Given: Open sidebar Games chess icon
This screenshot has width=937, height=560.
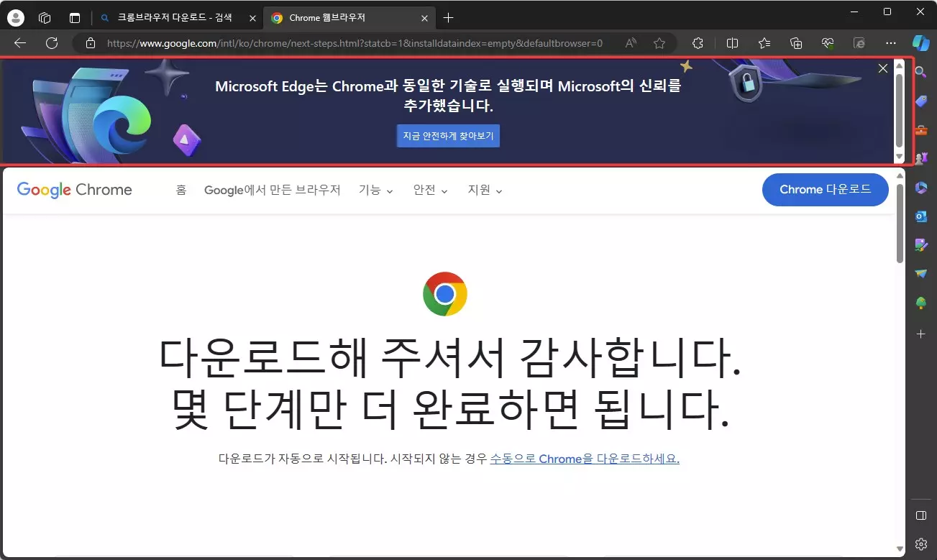Looking at the screenshot, I should click(x=920, y=159).
